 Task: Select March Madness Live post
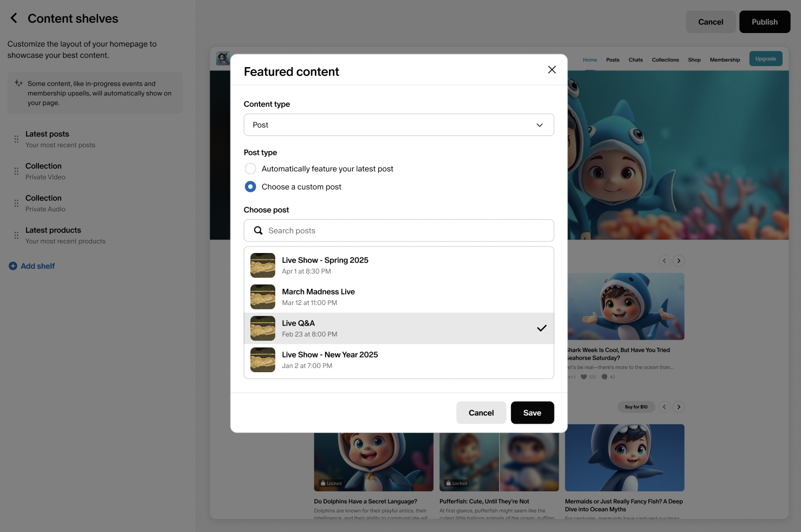[x=399, y=297]
